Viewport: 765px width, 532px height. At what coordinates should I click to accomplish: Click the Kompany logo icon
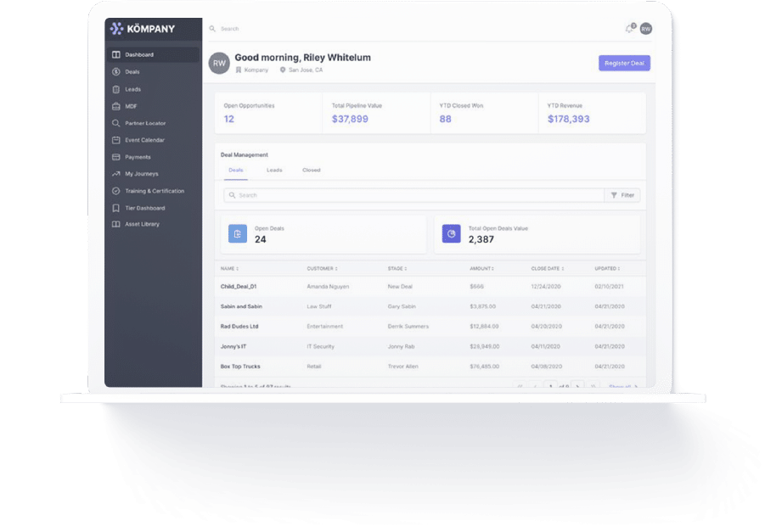(x=117, y=29)
